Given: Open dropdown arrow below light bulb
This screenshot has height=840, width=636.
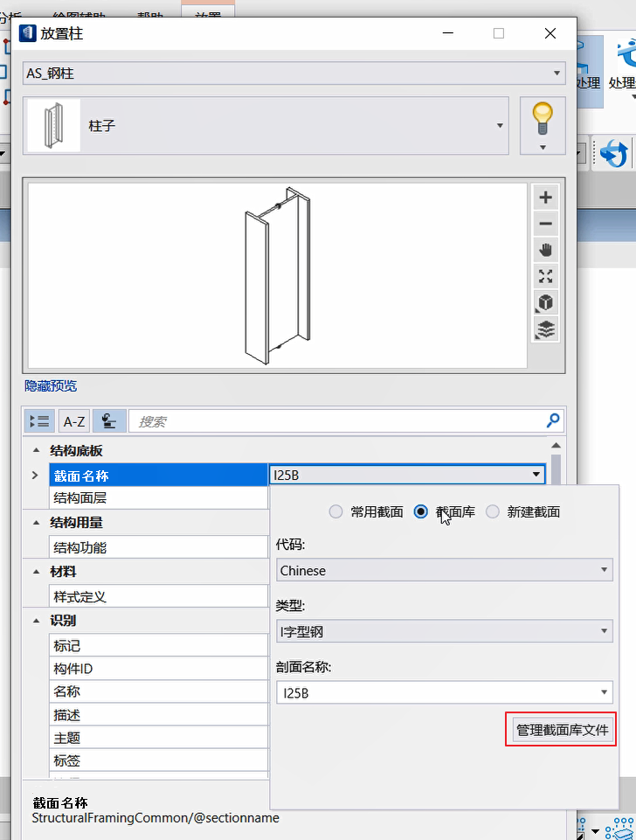Looking at the screenshot, I should tap(543, 148).
